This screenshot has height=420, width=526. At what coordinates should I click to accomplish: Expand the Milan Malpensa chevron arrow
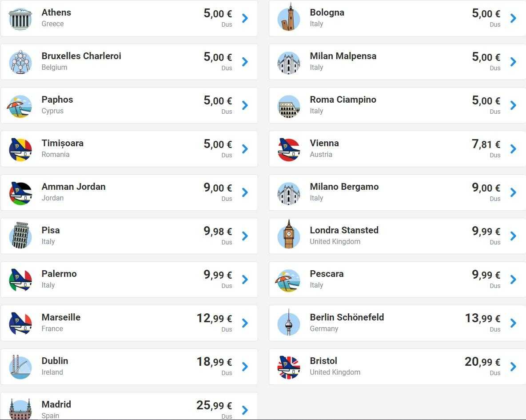(513, 62)
